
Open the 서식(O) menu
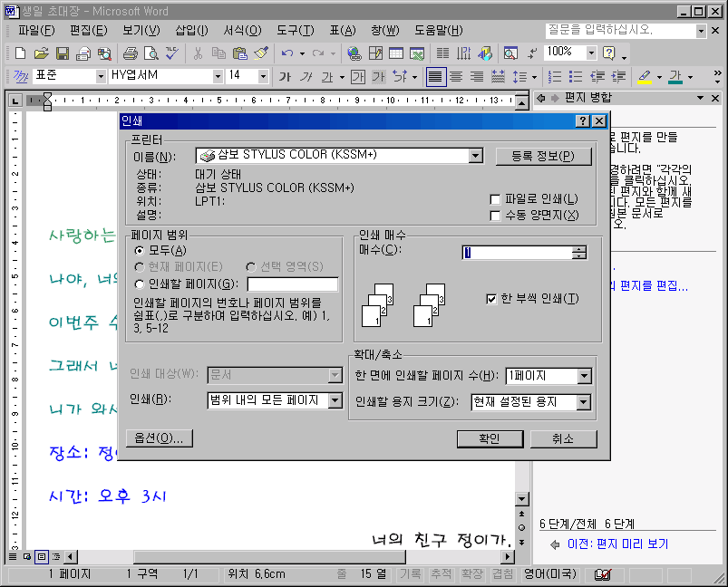pos(242,31)
